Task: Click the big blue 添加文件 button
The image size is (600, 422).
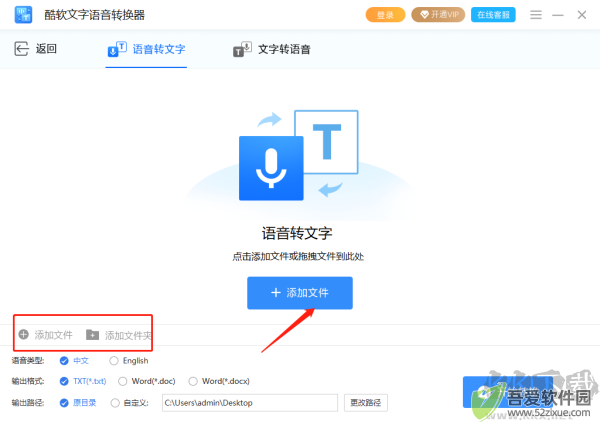Action: tap(300, 293)
